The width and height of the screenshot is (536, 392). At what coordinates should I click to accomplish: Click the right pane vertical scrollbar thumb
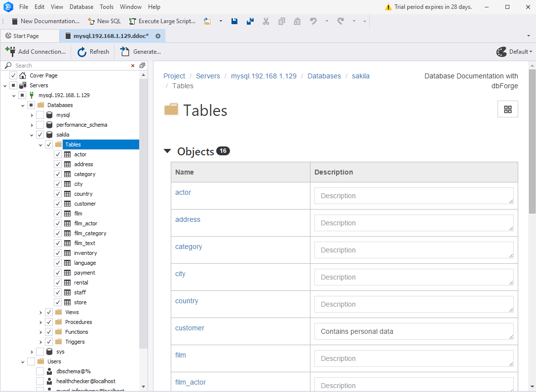[x=532, y=142]
